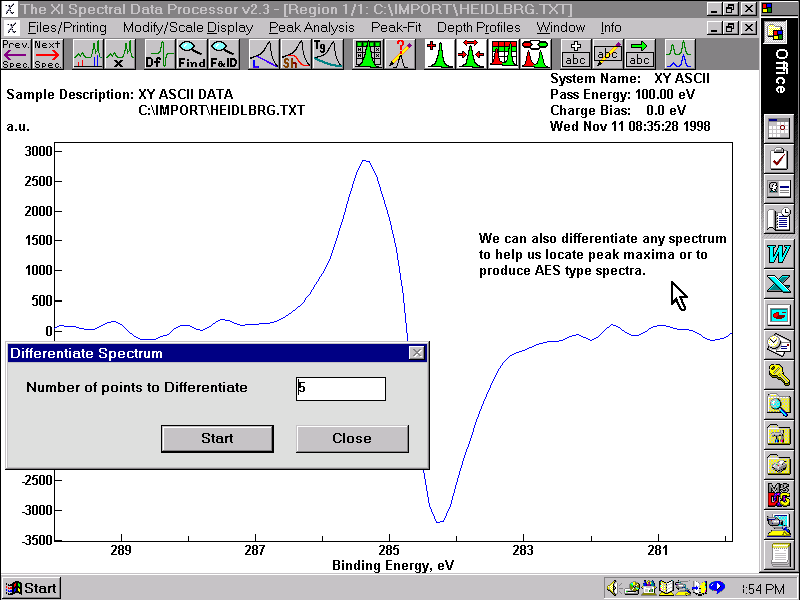
Task: Open the Peak Analysis menu
Action: (x=311, y=27)
